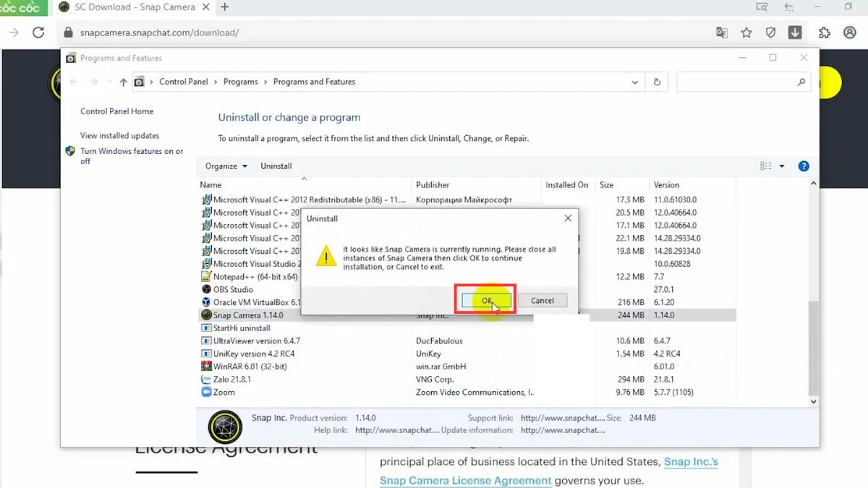Open a new browser tab
Image resolution: width=868 pixels, height=488 pixels.
pyautogui.click(x=225, y=7)
